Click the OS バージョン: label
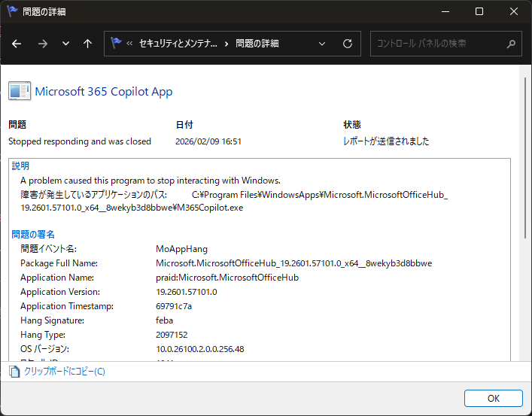 point(45,349)
